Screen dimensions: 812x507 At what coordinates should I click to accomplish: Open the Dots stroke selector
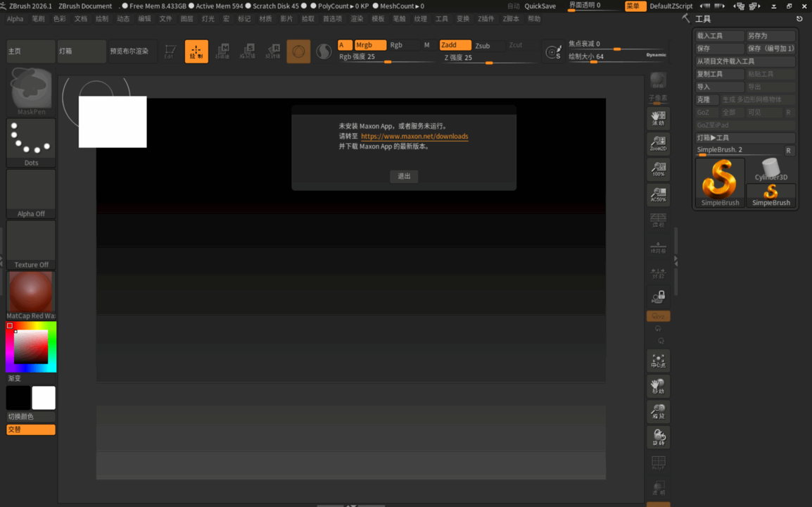30,137
